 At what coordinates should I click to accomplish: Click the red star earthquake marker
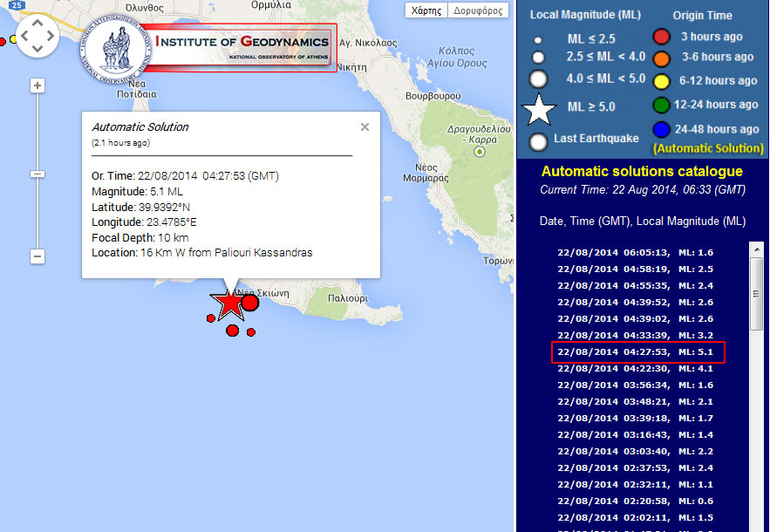(x=228, y=303)
